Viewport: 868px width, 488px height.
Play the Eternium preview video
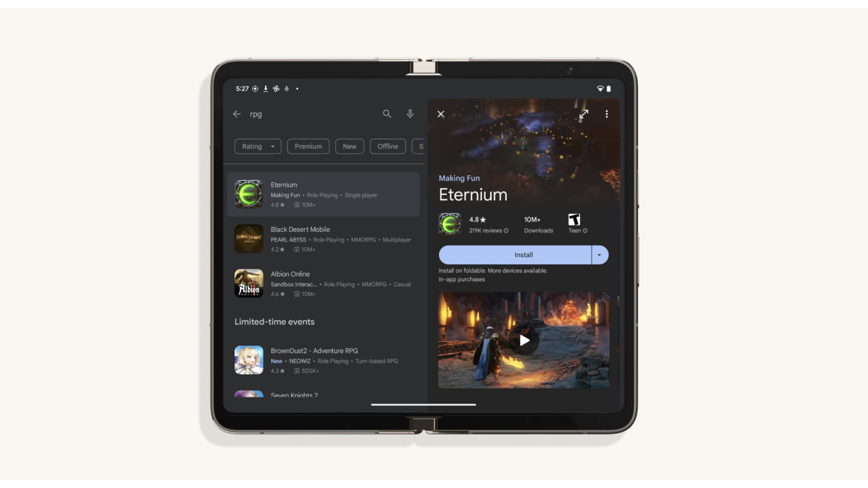[x=523, y=340]
